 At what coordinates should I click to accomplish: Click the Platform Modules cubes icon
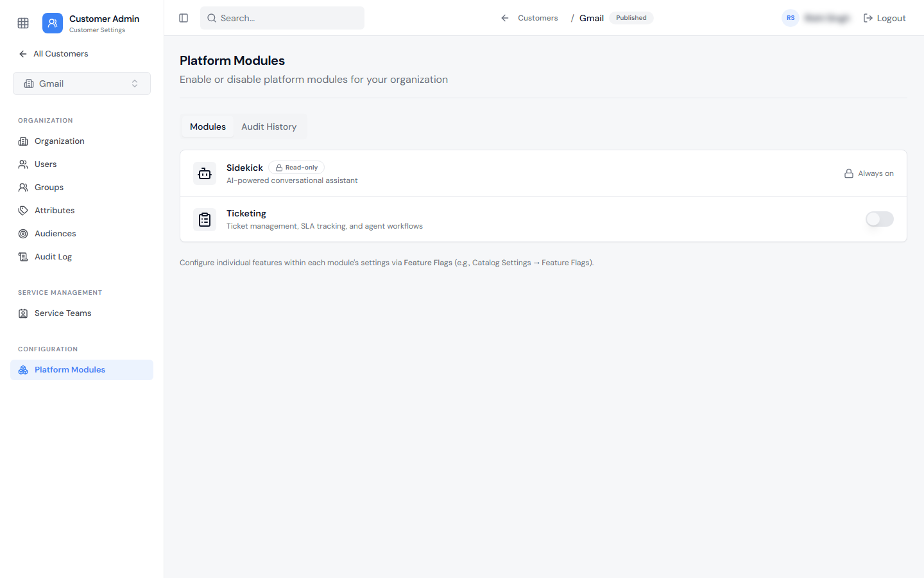tap(23, 370)
